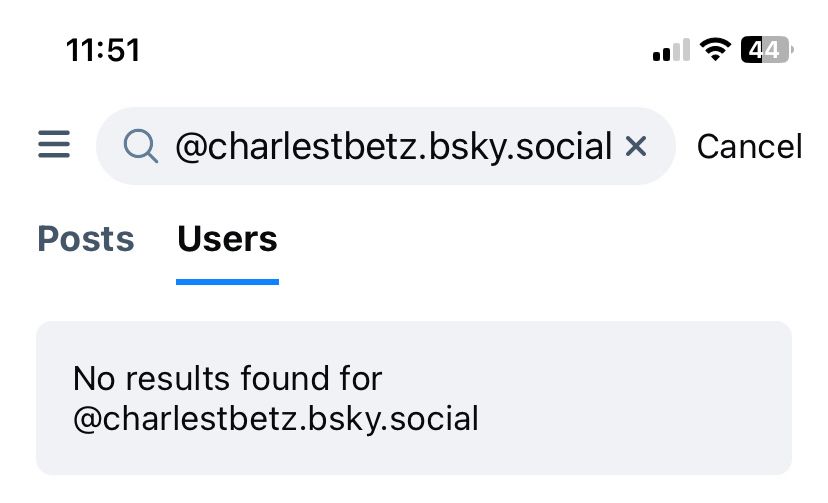Viewport: 828px width, 503px height.
Task: Click the magnifying glass search icon
Action: pos(141,147)
